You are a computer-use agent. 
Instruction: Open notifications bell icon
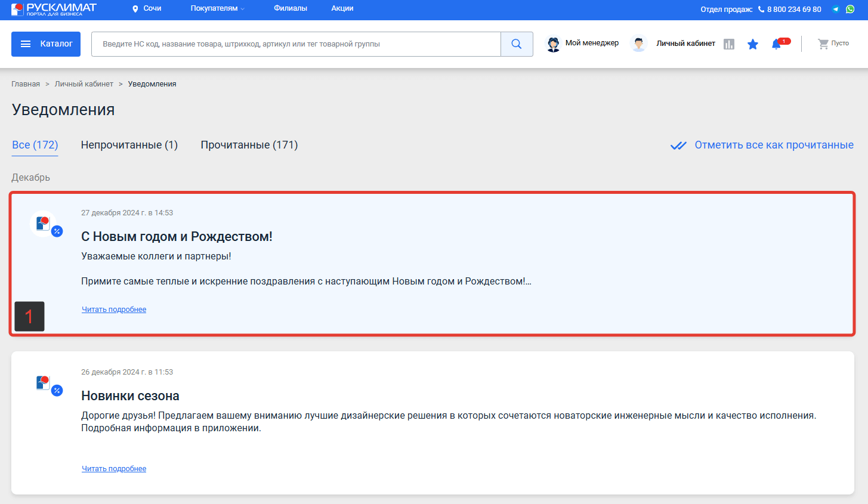pyautogui.click(x=777, y=44)
